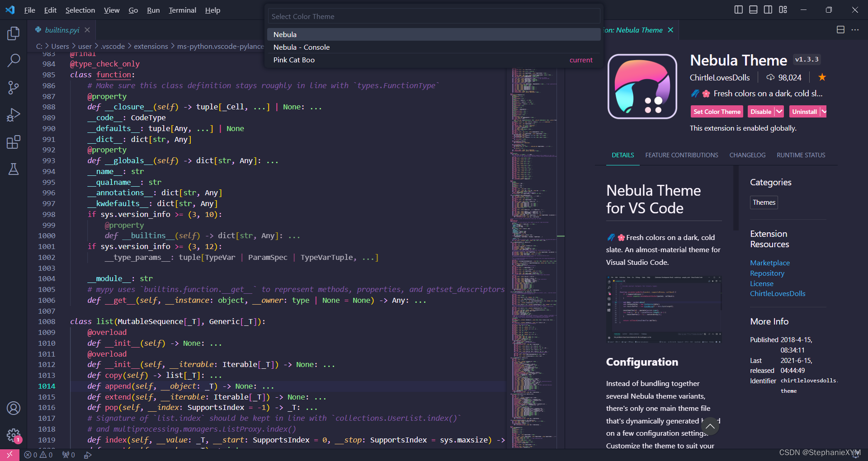868x461 pixels.
Task: Open the Marketplace resource link
Action: [770, 263]
